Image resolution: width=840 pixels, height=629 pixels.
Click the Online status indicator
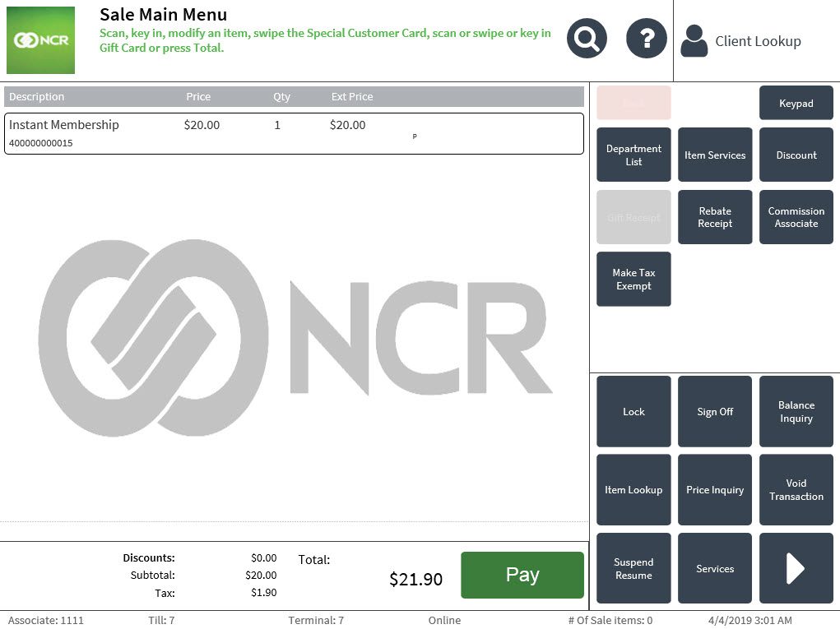coord(444,621)
